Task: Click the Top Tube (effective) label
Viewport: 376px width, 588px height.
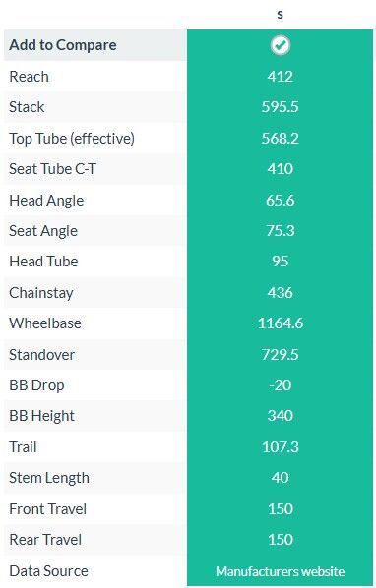Action: (x=72, y=139)
